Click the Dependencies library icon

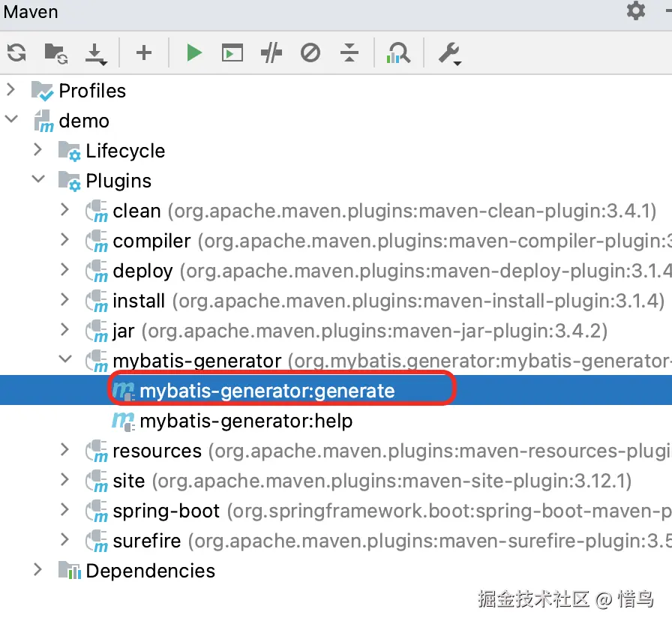(x=70, y=571)
